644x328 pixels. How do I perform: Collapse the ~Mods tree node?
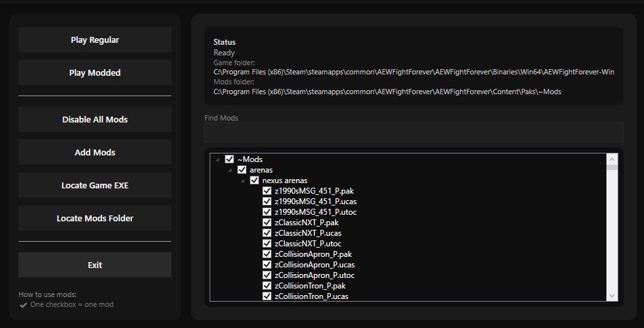pos(218,159)
